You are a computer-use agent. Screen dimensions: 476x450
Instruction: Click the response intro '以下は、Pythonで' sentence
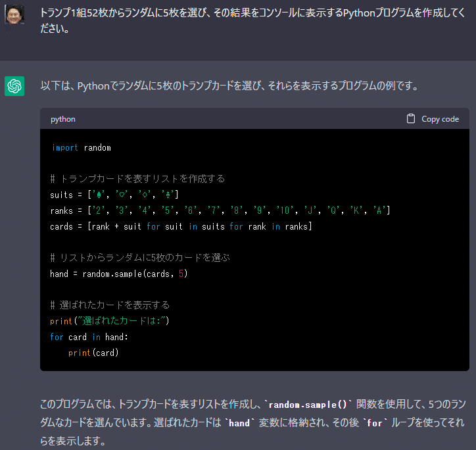click(x=229, y=86)
